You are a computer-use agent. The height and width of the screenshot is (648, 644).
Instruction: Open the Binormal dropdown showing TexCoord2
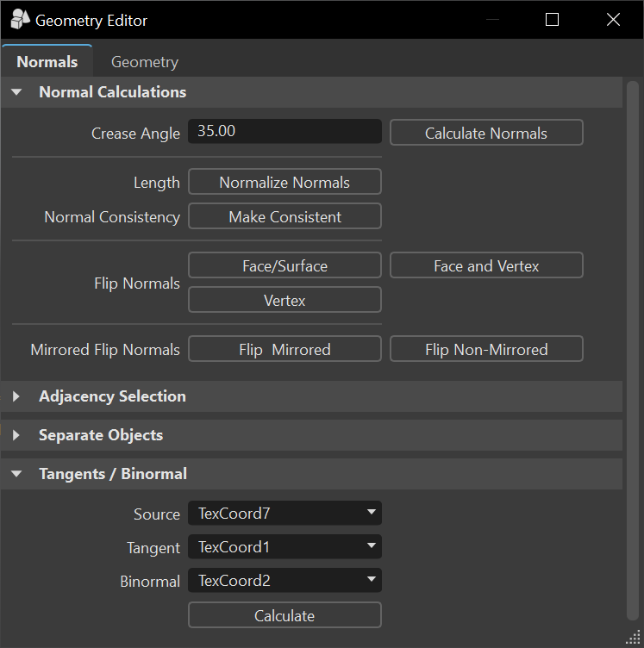[x=284, y=581]
